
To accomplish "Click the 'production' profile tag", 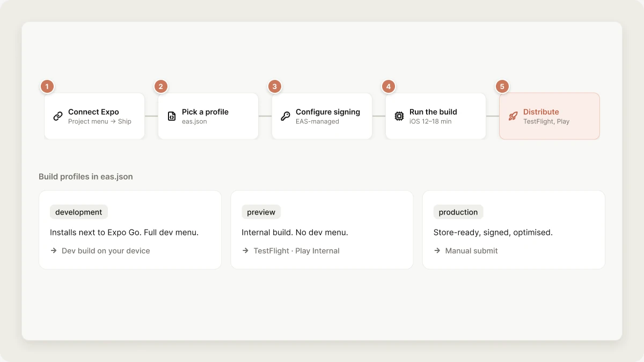I will [458, 212].
